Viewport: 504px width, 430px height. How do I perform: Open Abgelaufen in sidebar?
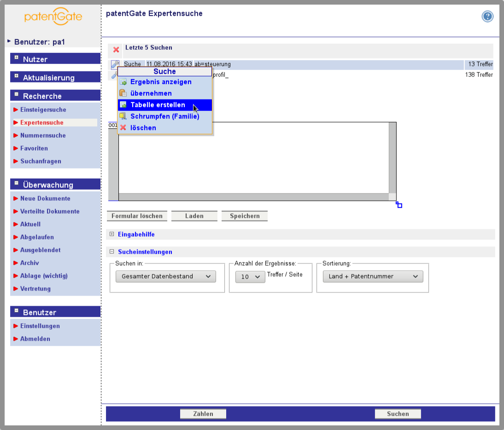37,237
